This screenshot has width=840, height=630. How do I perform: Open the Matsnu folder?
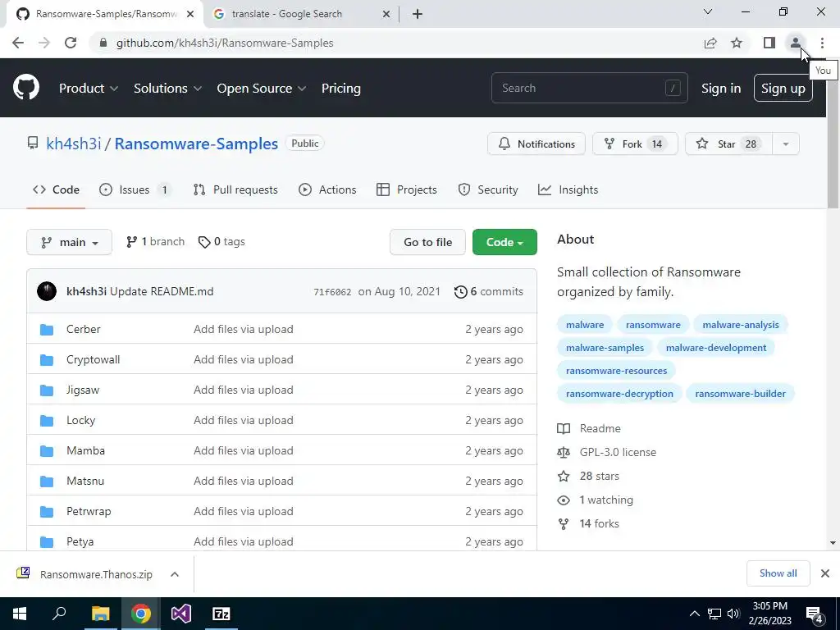click(x=85, y=481)
